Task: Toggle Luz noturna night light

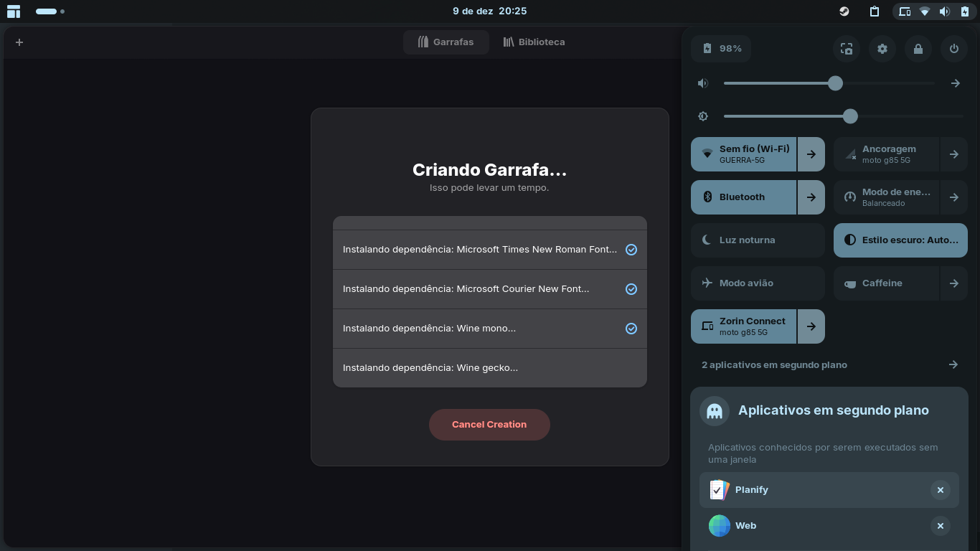Action: click(758, 240)
